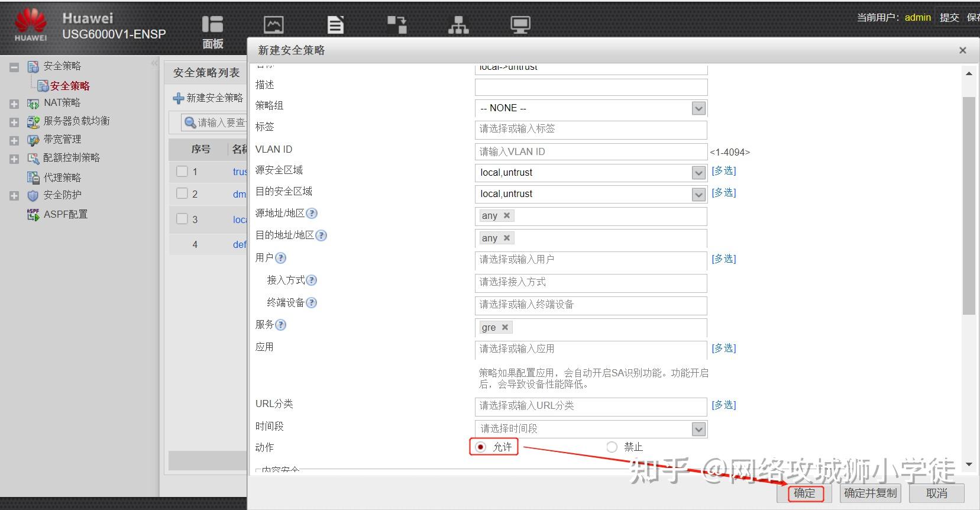Open 配额控制策略 in the sidebar
Image resolution: width=980 pixels, height=510 pixels.
[72, 158]
